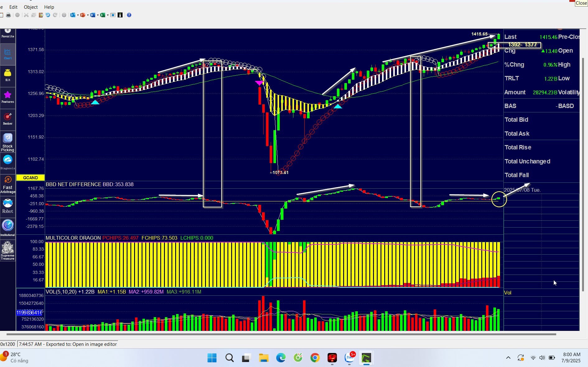Click the horizontal scrollbar below the chart
The height and width of the screenshot is (367, 588).
[x=280, y=334]
